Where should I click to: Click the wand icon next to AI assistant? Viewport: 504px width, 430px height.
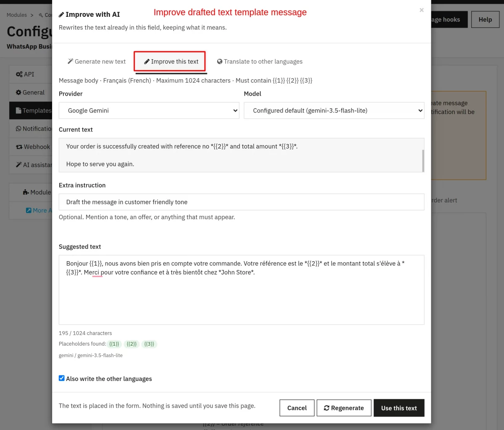point(18,165)
